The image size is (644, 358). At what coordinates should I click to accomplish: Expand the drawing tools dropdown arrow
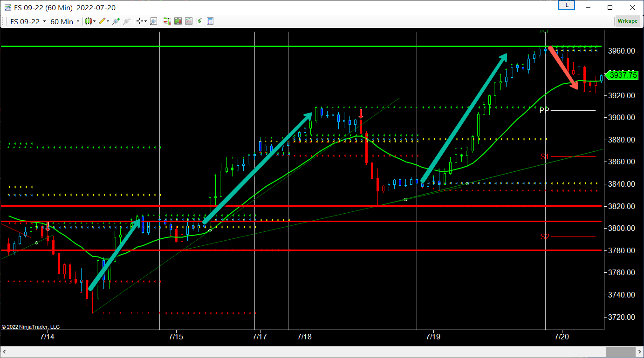(108, 21)
